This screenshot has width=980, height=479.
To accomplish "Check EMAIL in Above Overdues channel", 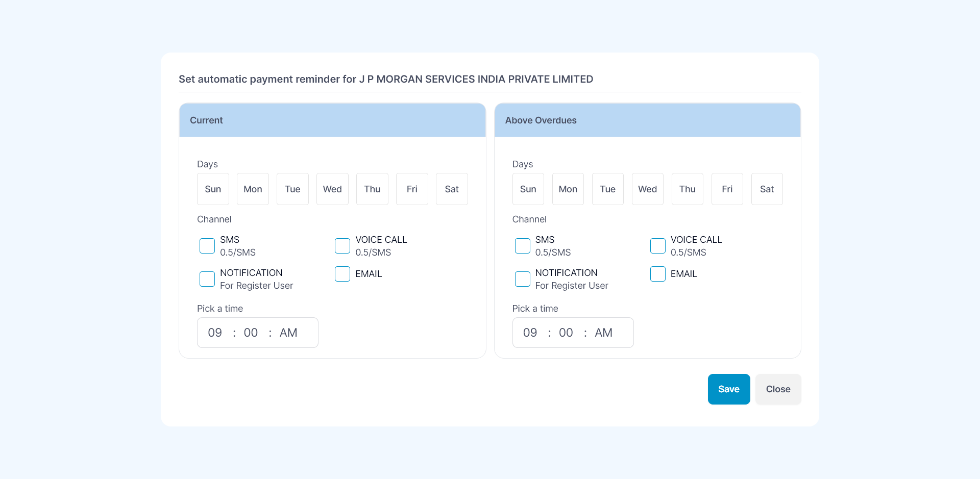I will 658,274.
